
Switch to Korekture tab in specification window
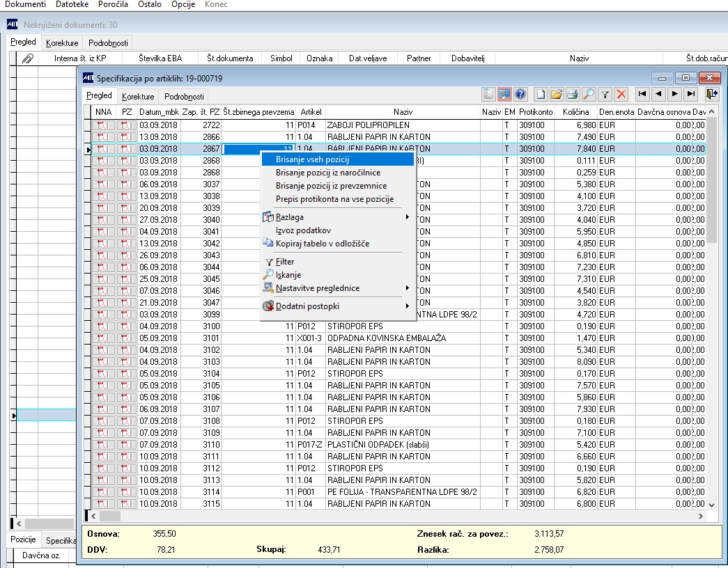[x=138, y=97]
